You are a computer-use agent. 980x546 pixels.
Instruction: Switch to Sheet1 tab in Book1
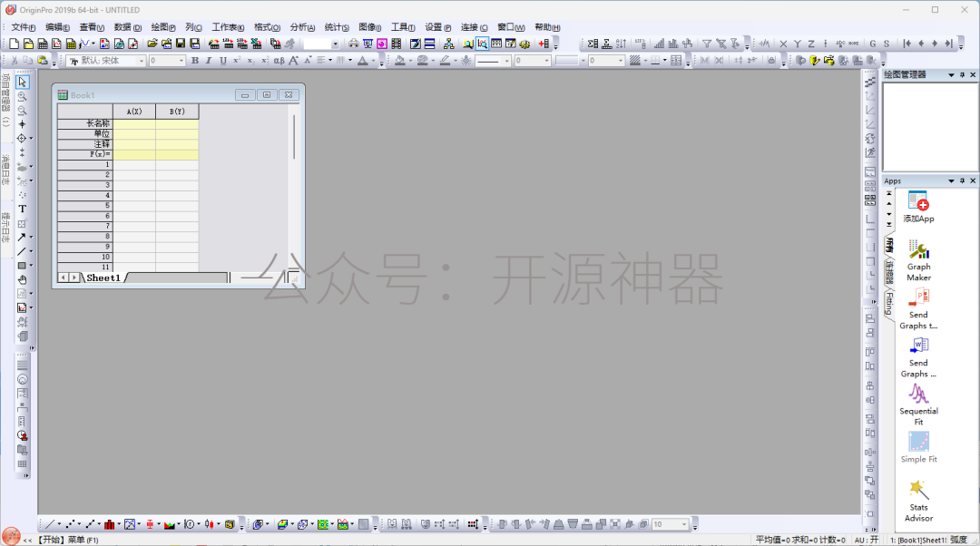point(103,278)
